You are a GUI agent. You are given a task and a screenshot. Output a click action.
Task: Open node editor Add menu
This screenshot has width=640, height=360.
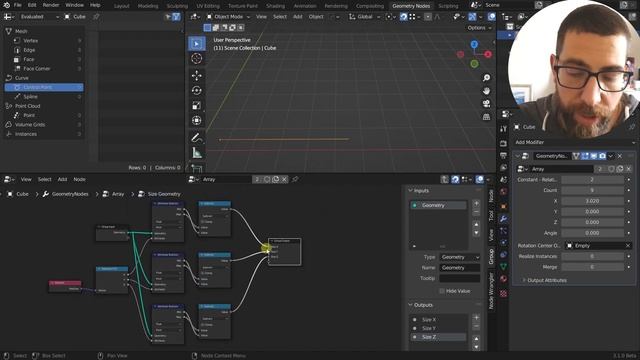62,179
